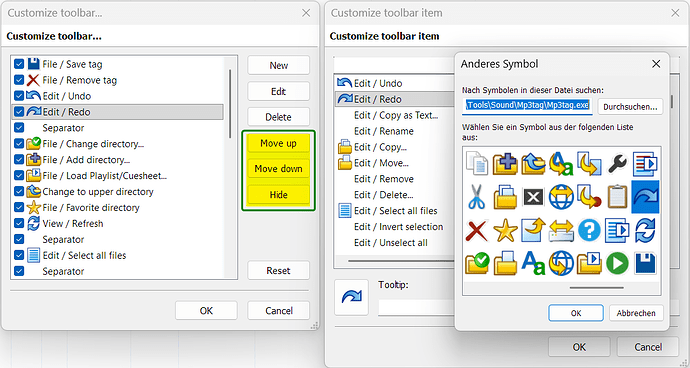Image resolution: width=690 pixels, height=368 pixels.
Task: Click the redo icon preview button beside Tooltip
Action: coord(351,297)
